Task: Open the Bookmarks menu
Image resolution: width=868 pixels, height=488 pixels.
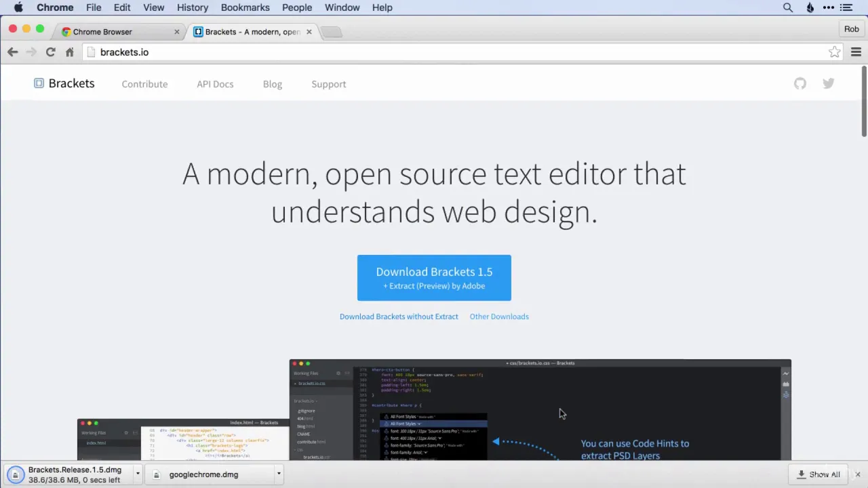Action: coord(245,7)
